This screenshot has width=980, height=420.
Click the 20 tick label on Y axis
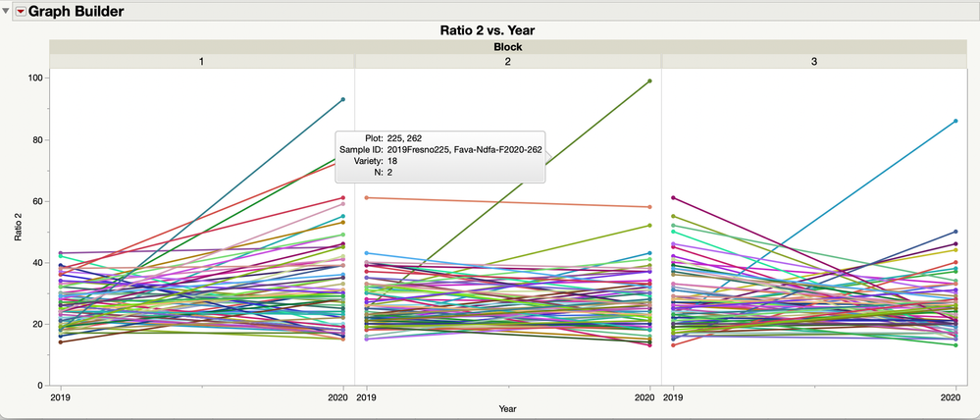point(37,325)
